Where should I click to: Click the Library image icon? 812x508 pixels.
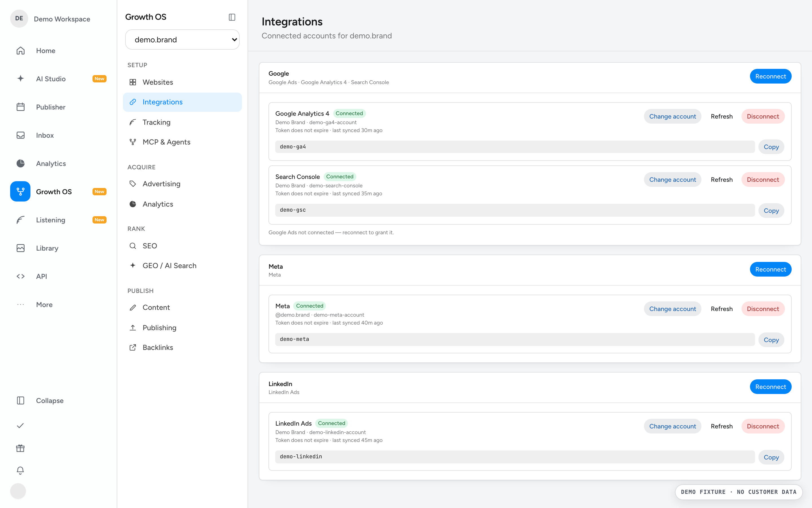[x=21, y=248]
